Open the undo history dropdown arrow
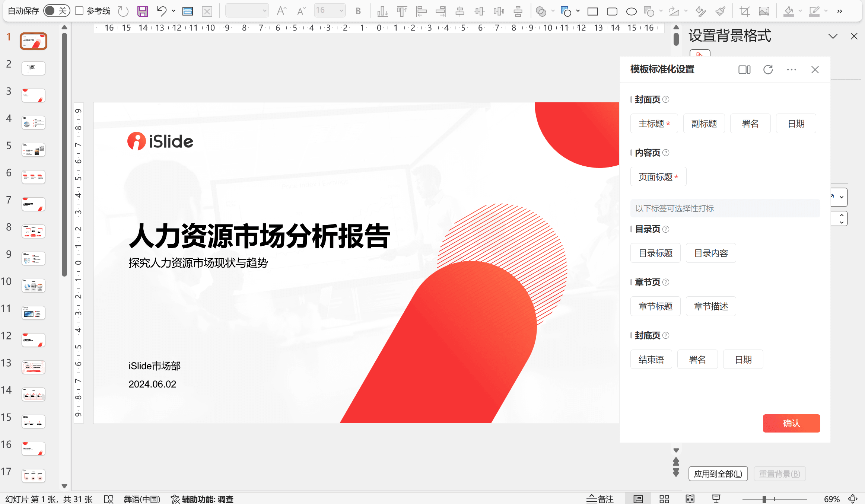This screenshot has width=865, height=504. click(174, 11)
